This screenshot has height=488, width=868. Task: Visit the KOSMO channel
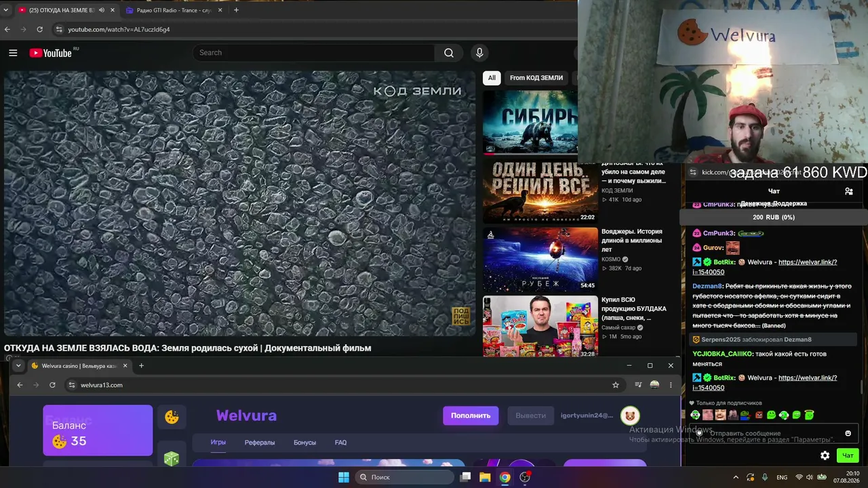tap(611, 259)
